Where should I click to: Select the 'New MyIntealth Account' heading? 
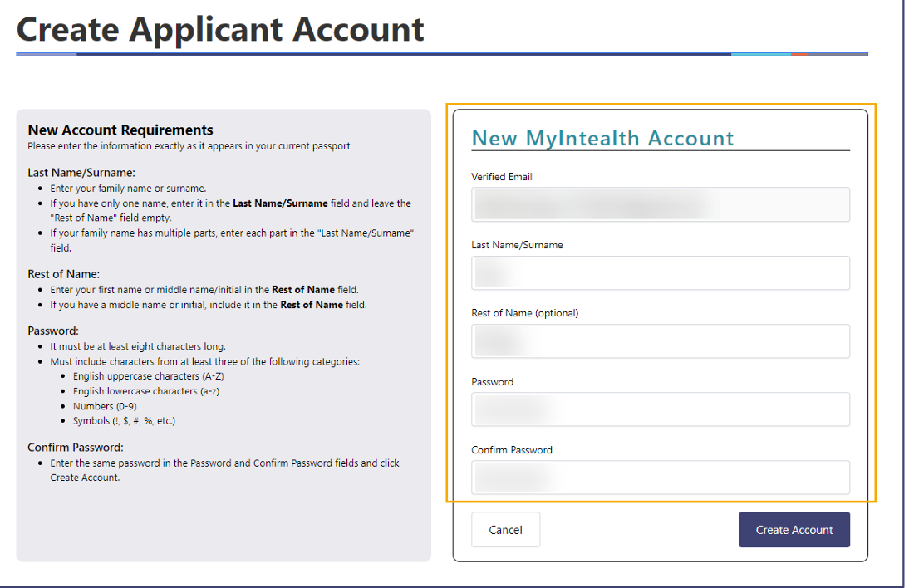(602, 138)
